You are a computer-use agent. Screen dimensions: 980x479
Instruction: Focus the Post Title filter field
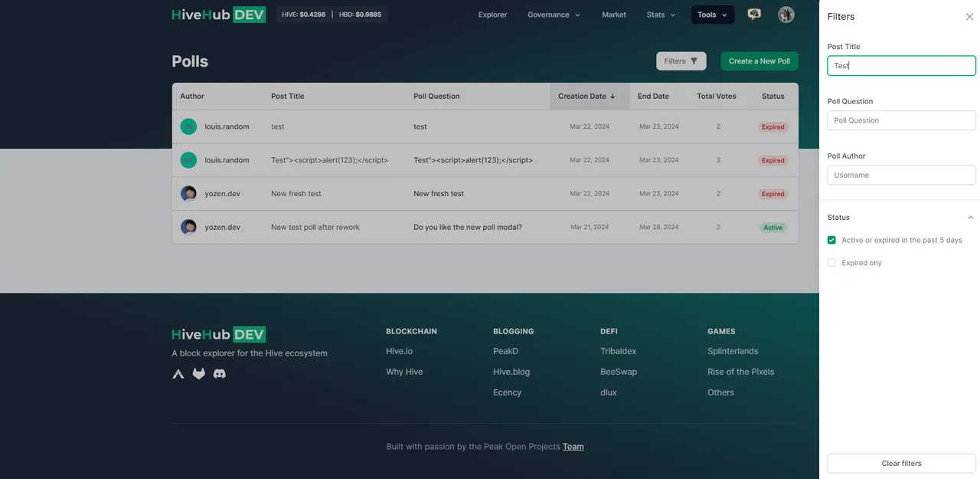[x=901, y=66]
